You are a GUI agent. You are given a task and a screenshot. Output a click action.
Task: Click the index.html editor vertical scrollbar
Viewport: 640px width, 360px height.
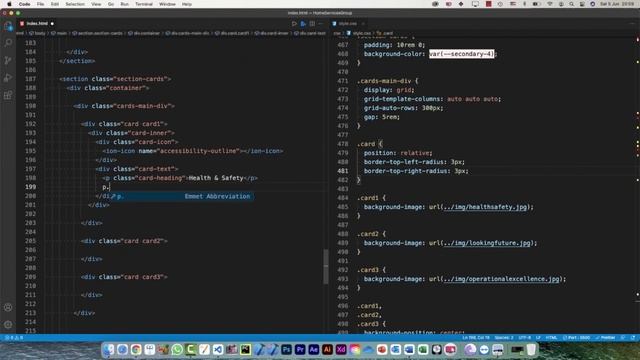tap(326, 266)
